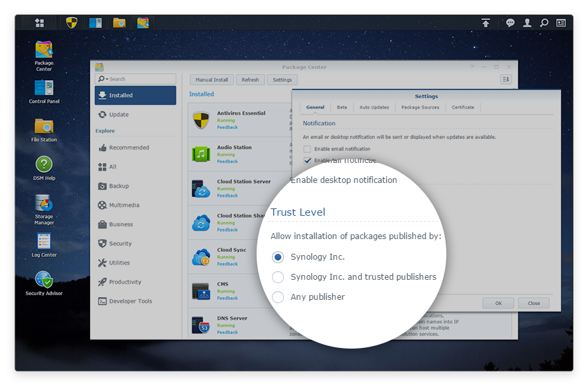Viewport: 588px width, 384px height.
Task: Open Package Center desktop shortcut
Action: tap(44, 56)
